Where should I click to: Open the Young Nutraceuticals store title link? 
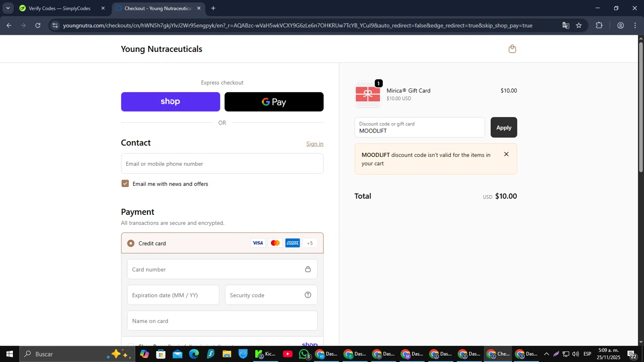coord(161,49)
